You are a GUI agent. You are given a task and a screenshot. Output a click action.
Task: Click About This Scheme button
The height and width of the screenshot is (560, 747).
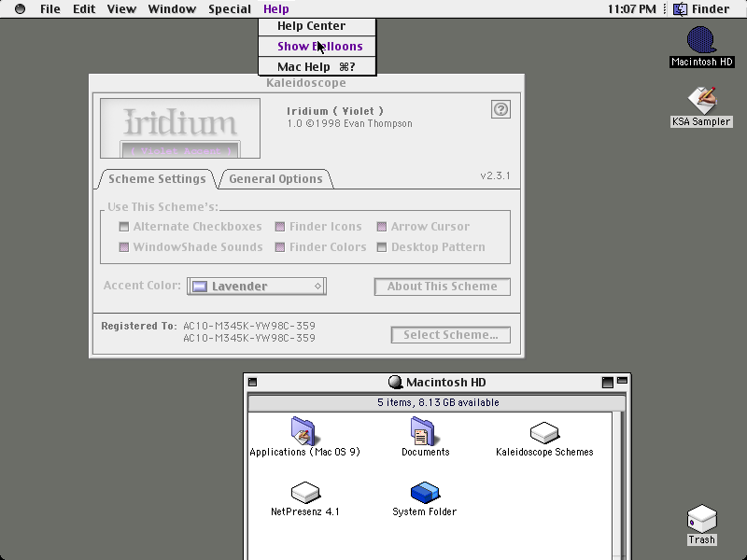tap(442, 287)
